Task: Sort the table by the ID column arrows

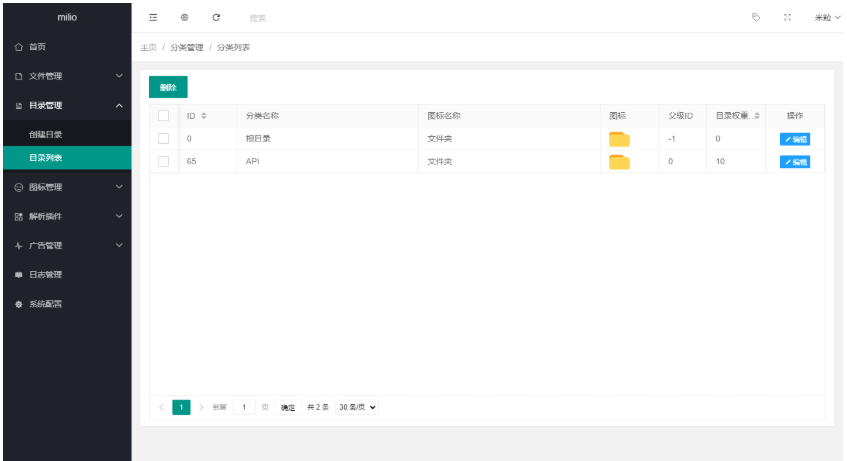Action: pyautogui.click(x=204, y=116)
